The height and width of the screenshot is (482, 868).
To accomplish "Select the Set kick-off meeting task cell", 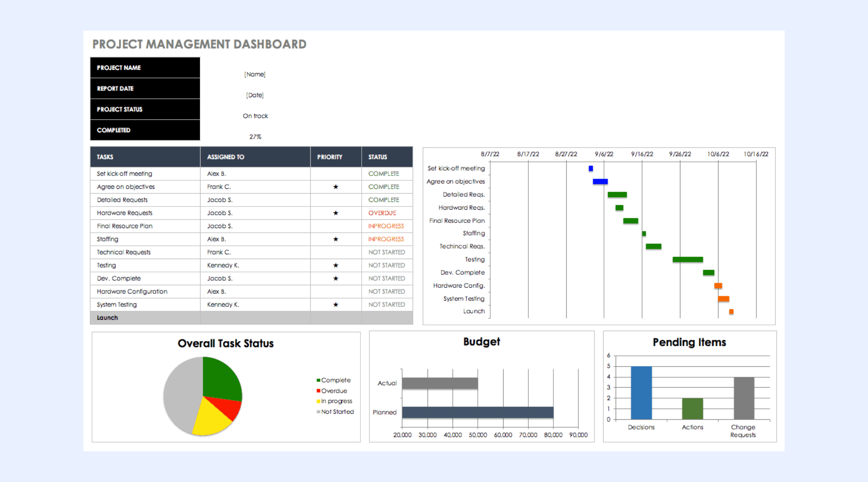I will click(x=145, y=174).
